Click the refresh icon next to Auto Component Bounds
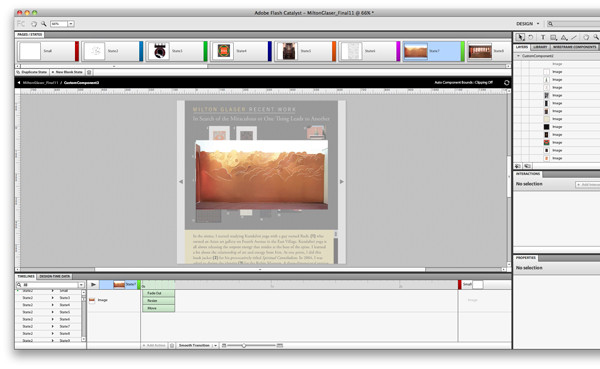 pos(506,83)
